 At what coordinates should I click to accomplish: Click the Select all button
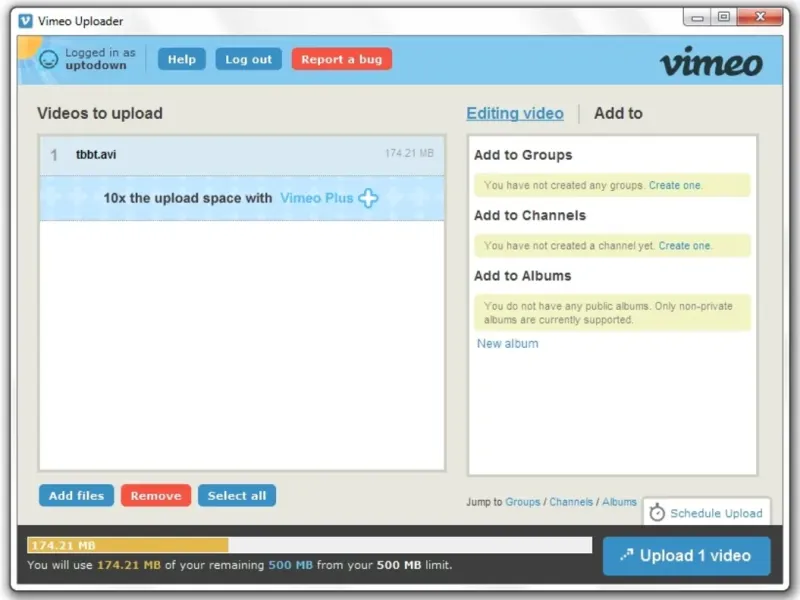(237, 495)
